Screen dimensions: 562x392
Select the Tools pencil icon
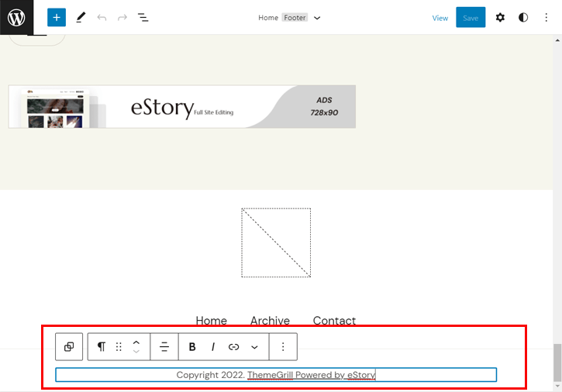tap(81, 17)
